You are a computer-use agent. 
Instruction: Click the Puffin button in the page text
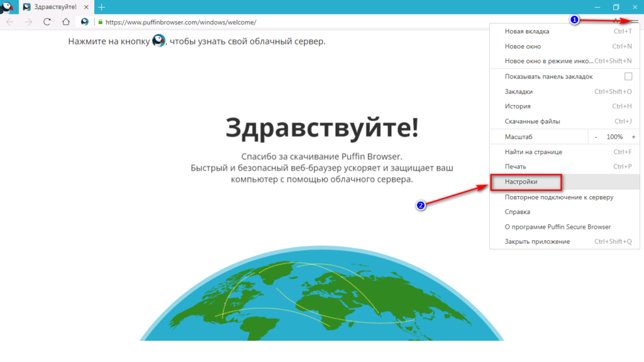(158, 41)
